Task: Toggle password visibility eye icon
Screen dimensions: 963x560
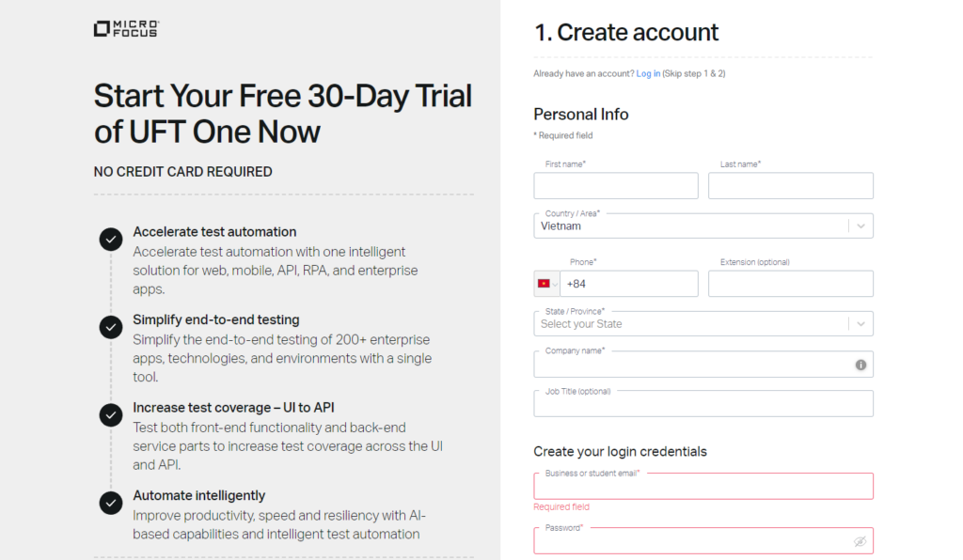Action: [x=860, y=541]
